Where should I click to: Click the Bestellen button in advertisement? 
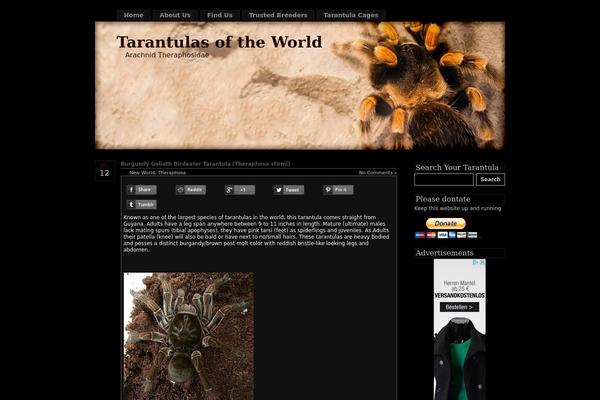[459, 307]
